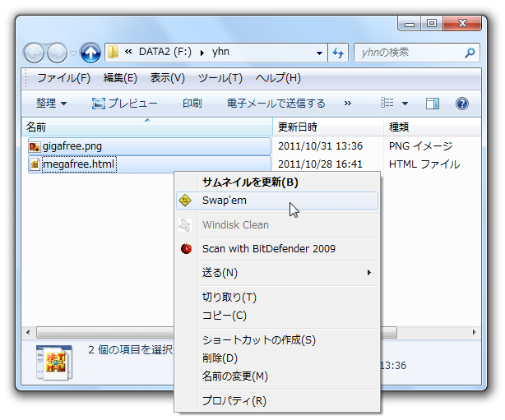
Task: Click the horizontal scrollbar left arrow
Action: click(28, 332)
